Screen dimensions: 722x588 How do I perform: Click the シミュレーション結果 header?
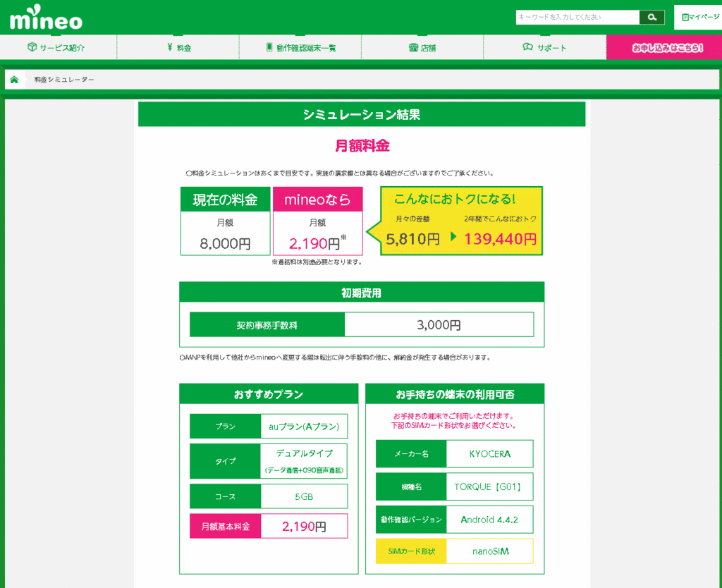coord(362,114)
